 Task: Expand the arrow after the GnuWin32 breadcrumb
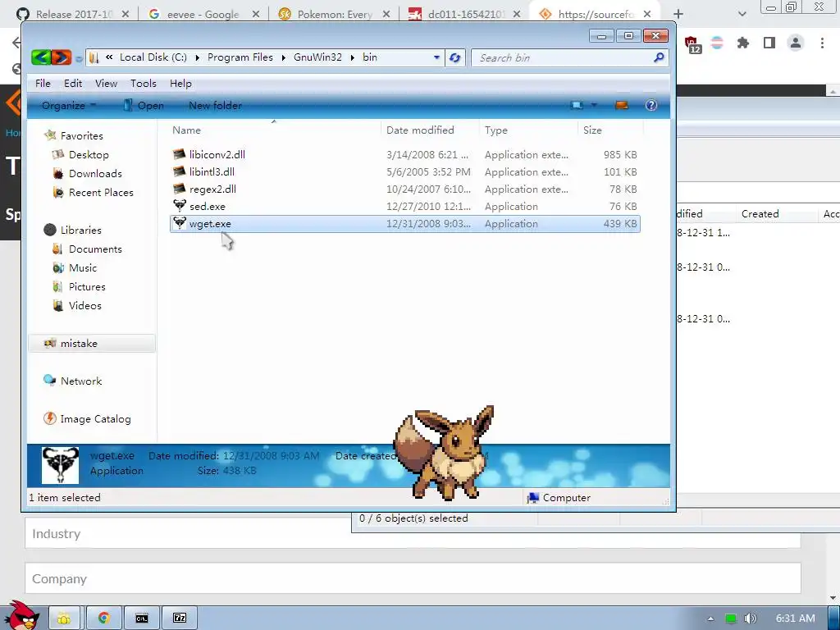click(x=353, y=57)
